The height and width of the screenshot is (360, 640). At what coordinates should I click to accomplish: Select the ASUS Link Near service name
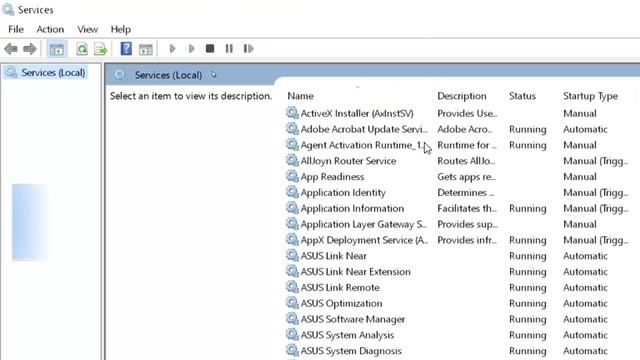pos(333,256)
